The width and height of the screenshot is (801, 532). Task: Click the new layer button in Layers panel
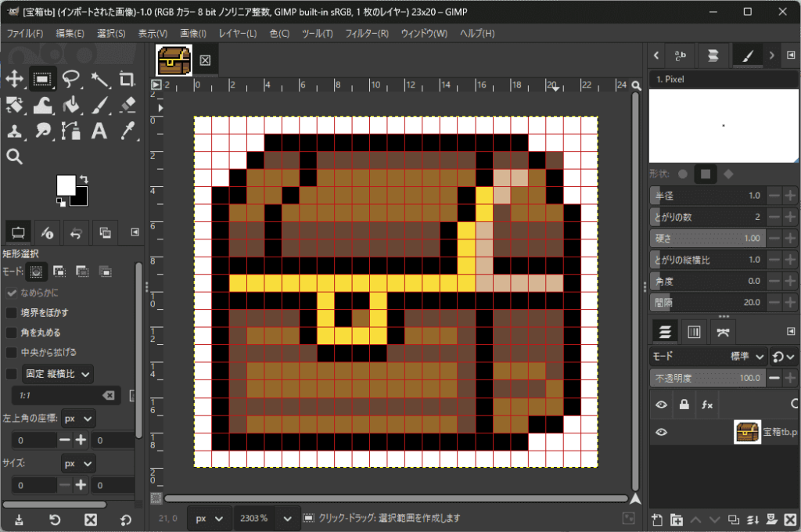(x=657, y=519)
